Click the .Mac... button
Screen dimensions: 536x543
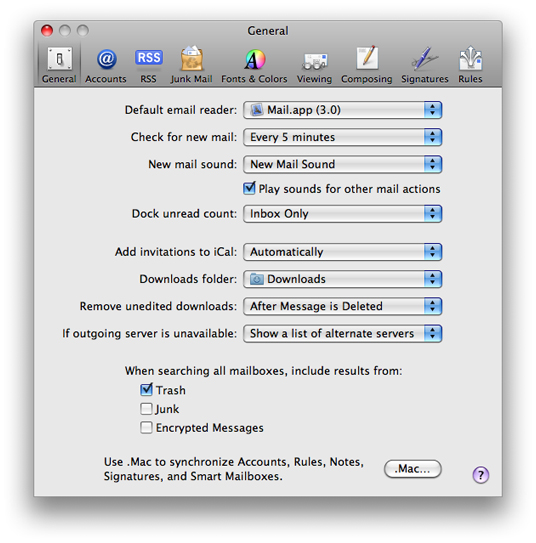coord(413,469)
